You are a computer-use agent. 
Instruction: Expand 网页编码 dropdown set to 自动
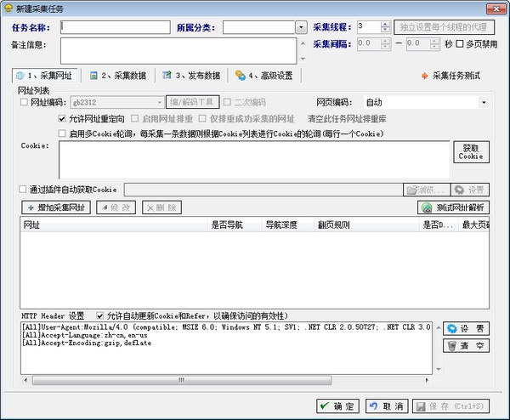[x=483, y=103]
